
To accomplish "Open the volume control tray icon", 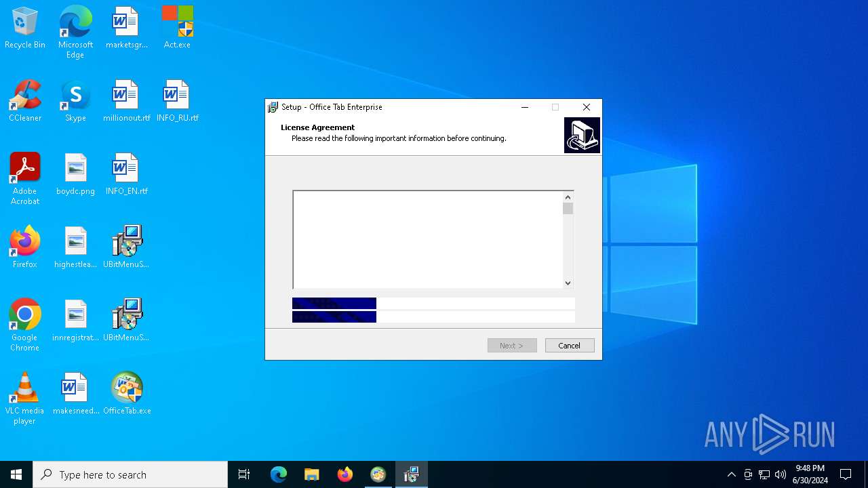I will [x=781, y=474].
